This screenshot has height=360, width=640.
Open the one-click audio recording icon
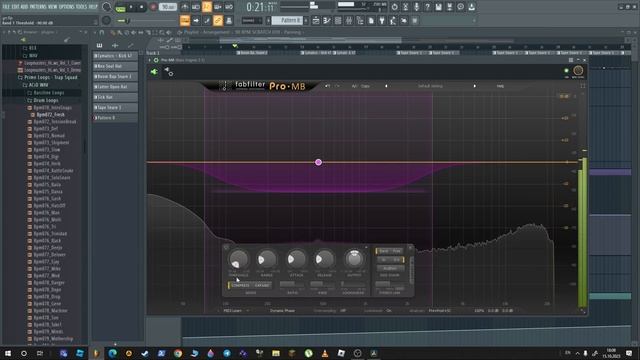416,7
